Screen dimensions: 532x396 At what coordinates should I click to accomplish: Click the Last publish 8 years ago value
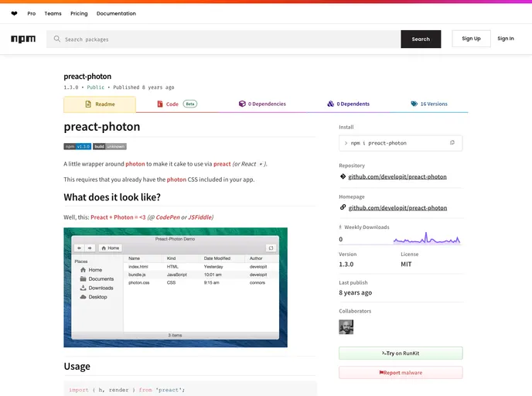[x=355, y=292]
